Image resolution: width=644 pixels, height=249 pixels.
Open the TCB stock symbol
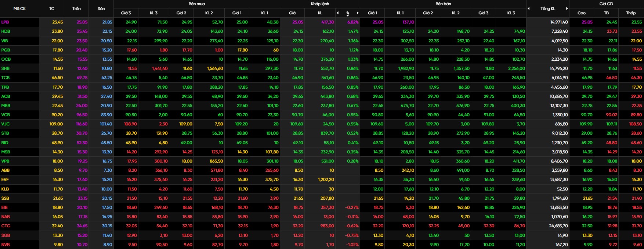point(6,78)
